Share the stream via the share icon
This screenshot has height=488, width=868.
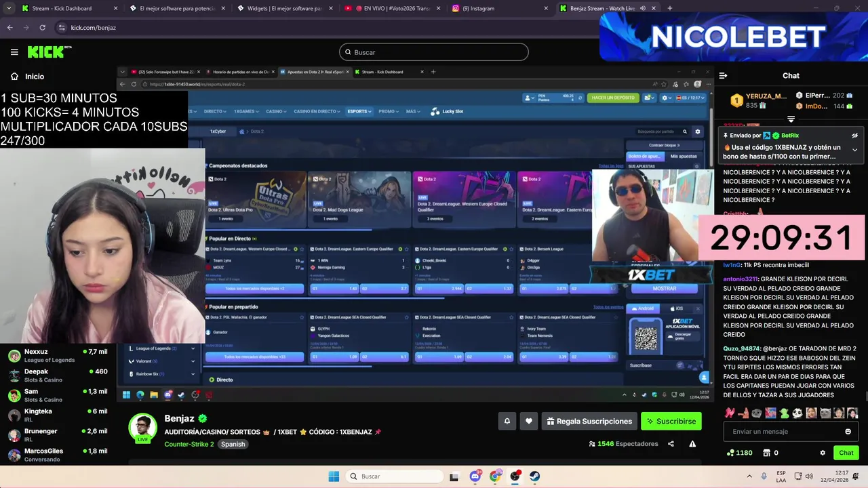click(671, 444)
